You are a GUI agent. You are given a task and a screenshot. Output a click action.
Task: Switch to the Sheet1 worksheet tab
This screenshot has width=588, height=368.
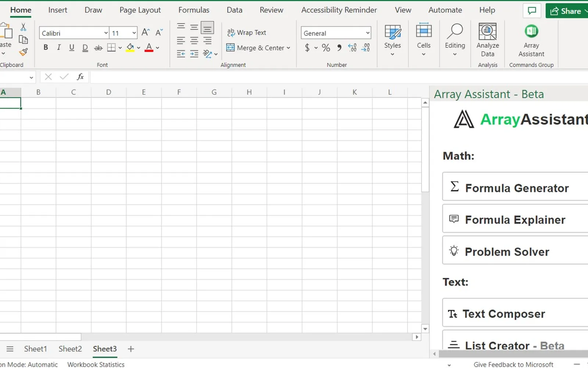click(x=36, y=349)
